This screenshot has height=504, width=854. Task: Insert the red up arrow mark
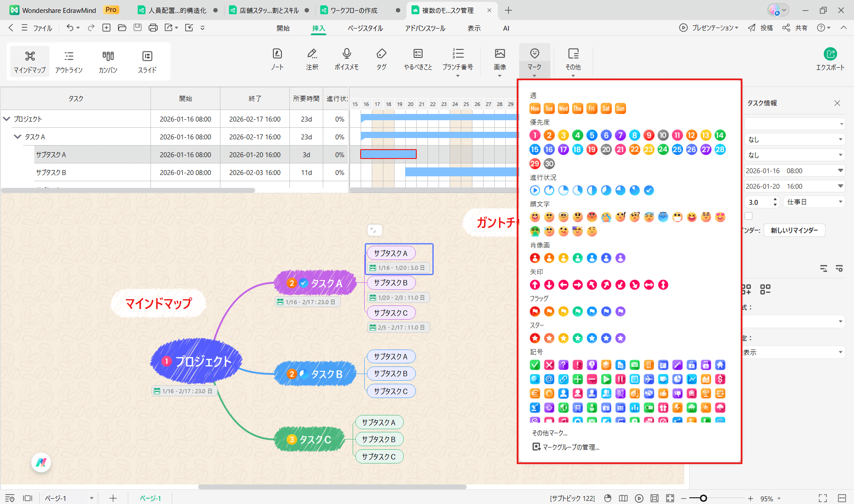[x=535, y=285]
